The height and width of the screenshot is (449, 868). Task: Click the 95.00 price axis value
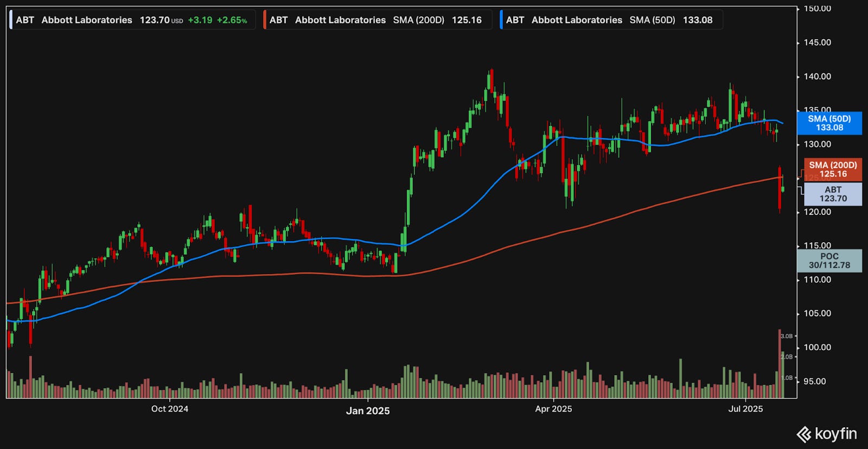815,382
